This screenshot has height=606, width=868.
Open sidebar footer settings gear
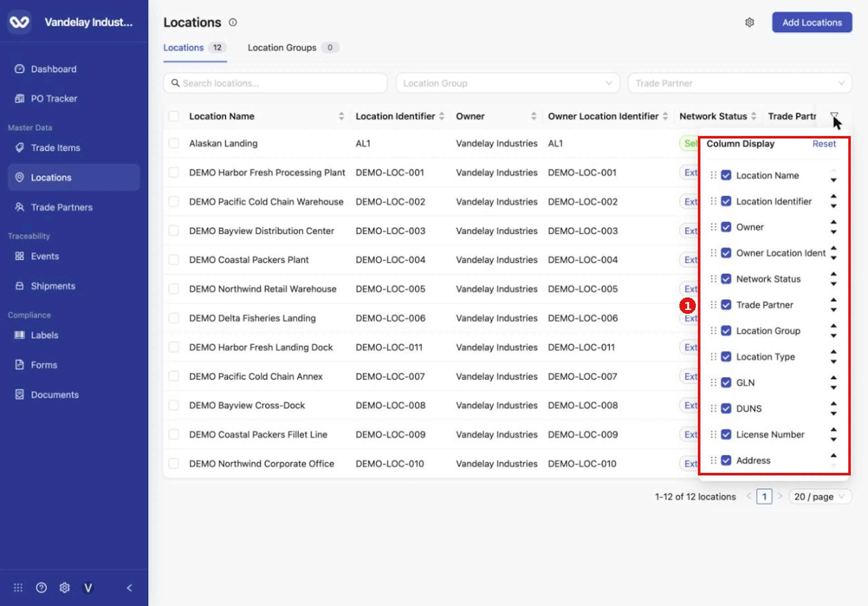click(65, 587)
